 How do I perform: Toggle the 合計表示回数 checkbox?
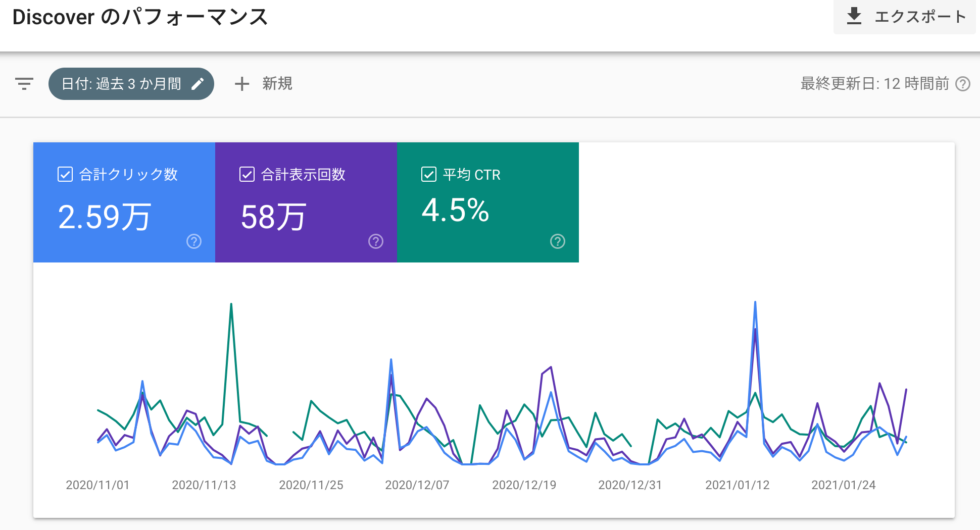click(247, 175)
